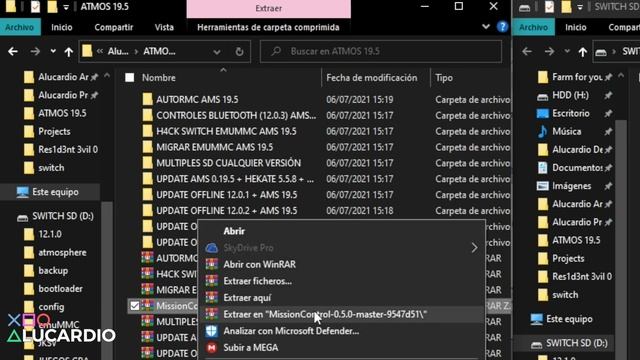Choose Extraer ficheros... in context menu
Screen dimensions: 640x360
click(x=258, y=281)
